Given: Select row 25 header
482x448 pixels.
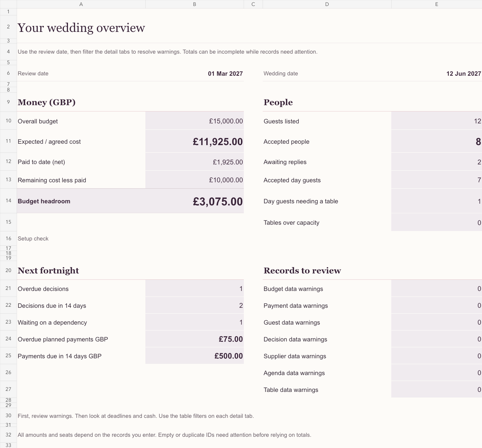Looking at the screenshot, I should (x=8, y=355).
